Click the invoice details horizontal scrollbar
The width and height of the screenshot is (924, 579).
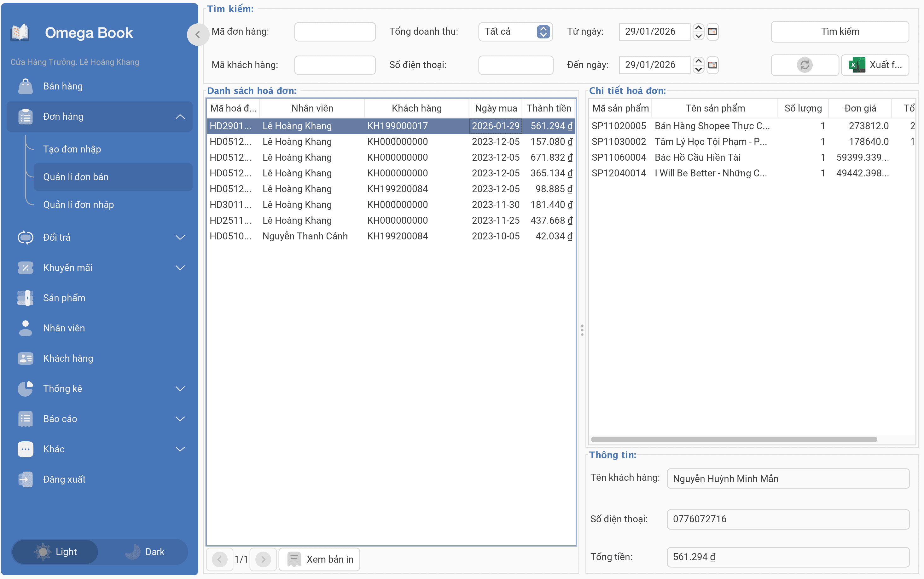point(734,439)
